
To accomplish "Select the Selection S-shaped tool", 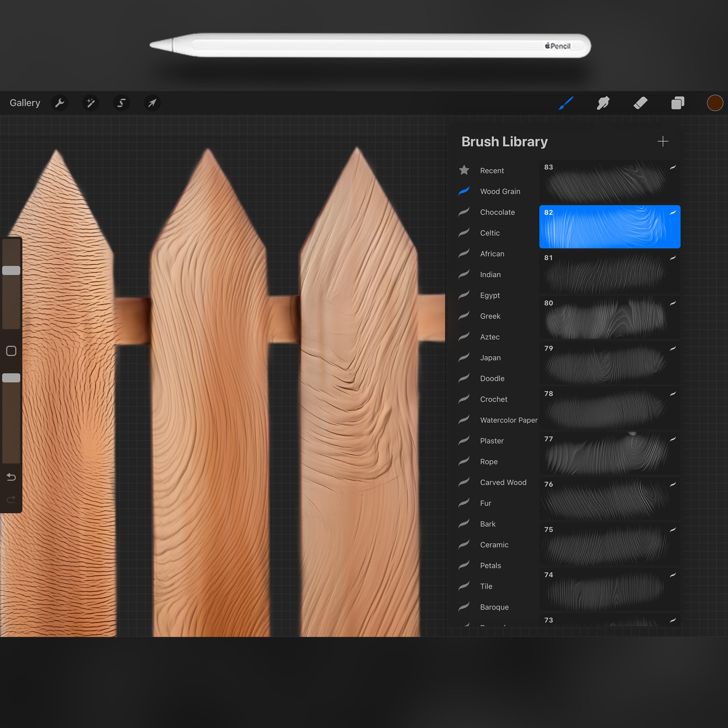I will [x=121, y=103].
